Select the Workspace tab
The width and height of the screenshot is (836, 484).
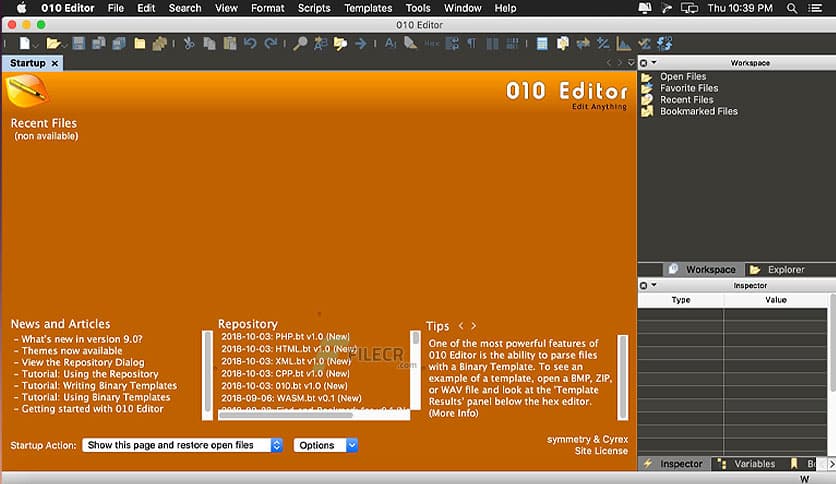pos(703,270)
